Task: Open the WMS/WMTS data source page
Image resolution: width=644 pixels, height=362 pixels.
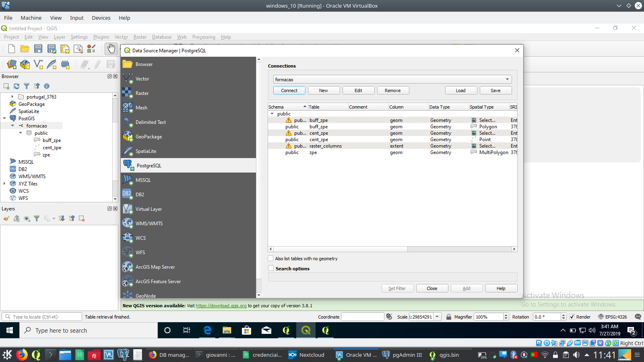Action: click(x=149, y=223)
